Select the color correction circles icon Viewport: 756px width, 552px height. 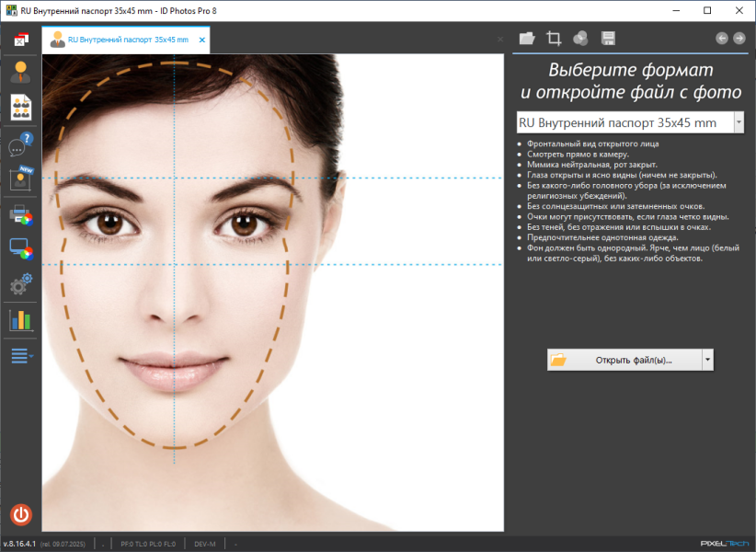pos(580,38)
